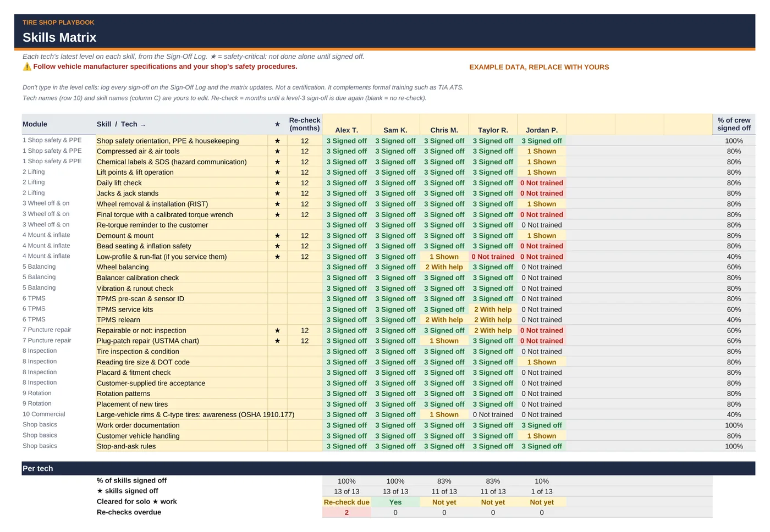The image size is (770, 532).
Task: Select the star for Compressed air & air tools
Action: tap(277, 151)
